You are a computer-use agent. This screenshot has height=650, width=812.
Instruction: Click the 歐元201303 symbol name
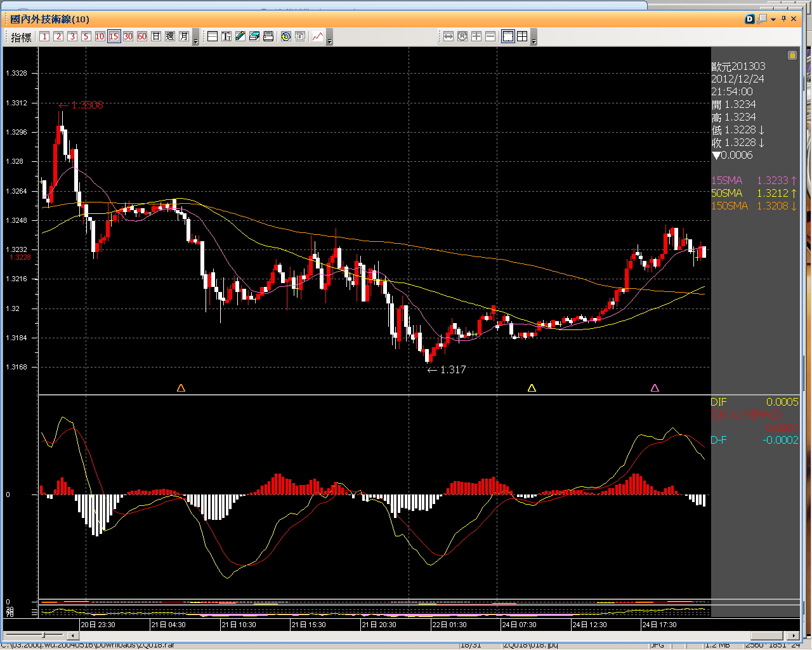point(738,66)
